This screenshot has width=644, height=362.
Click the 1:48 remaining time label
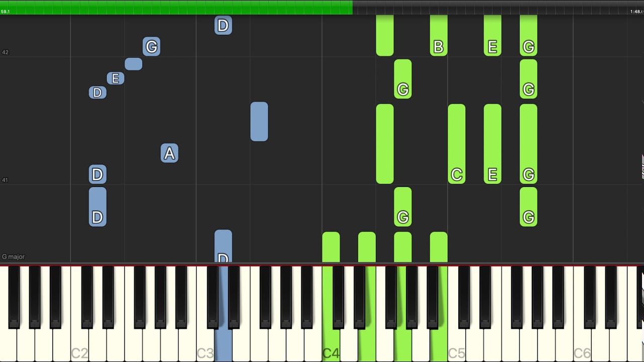tap(636, 12)
